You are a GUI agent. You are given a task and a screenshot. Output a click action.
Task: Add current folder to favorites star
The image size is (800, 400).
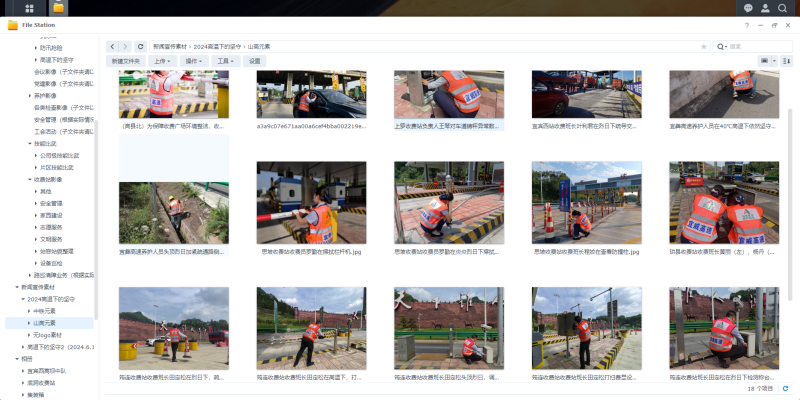(x=704, y=46)
